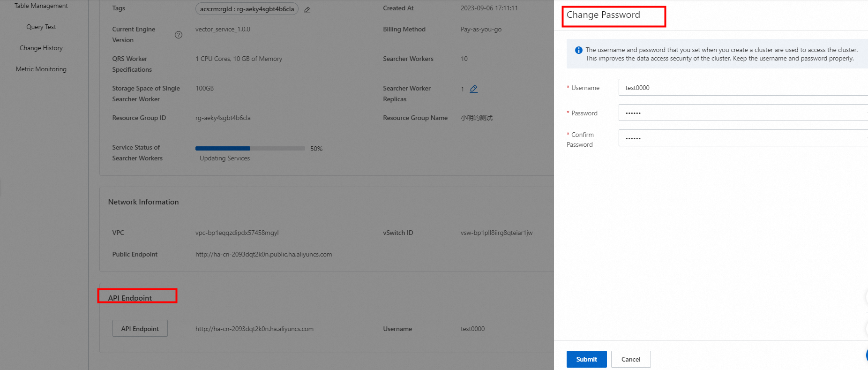Screen dimensions: 868x370
Task: Click the Change Password panel title
Action: click(x=603, y=15)
